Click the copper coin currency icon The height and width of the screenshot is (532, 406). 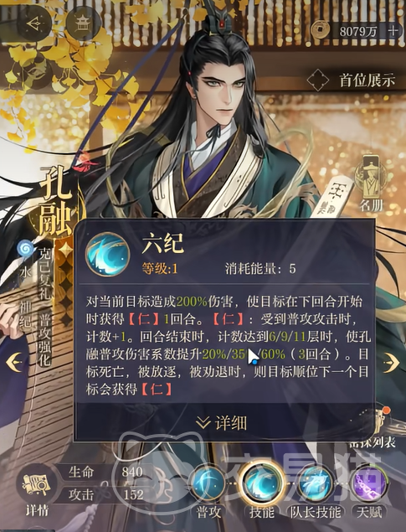(x=321, y=31)
